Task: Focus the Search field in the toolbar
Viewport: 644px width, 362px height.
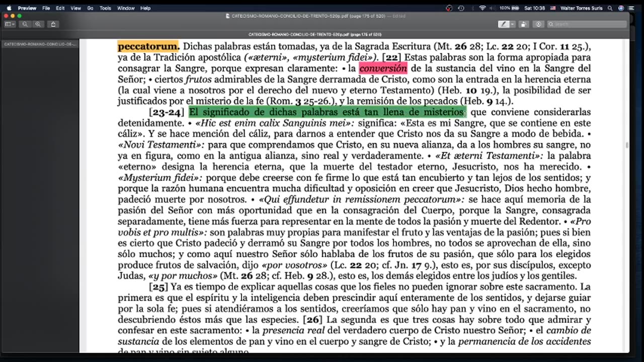Action: coord(586,24)
